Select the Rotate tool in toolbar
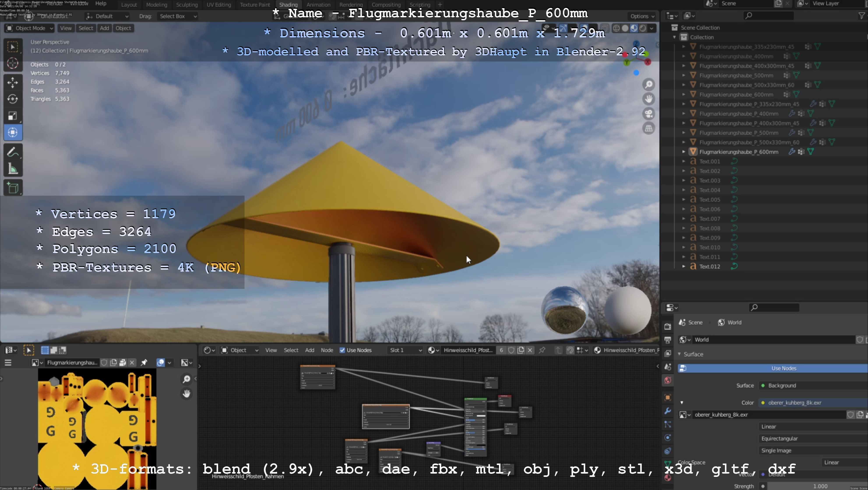Image resolution: width=868 pixels, height=490 pixels. click(12, 99)
